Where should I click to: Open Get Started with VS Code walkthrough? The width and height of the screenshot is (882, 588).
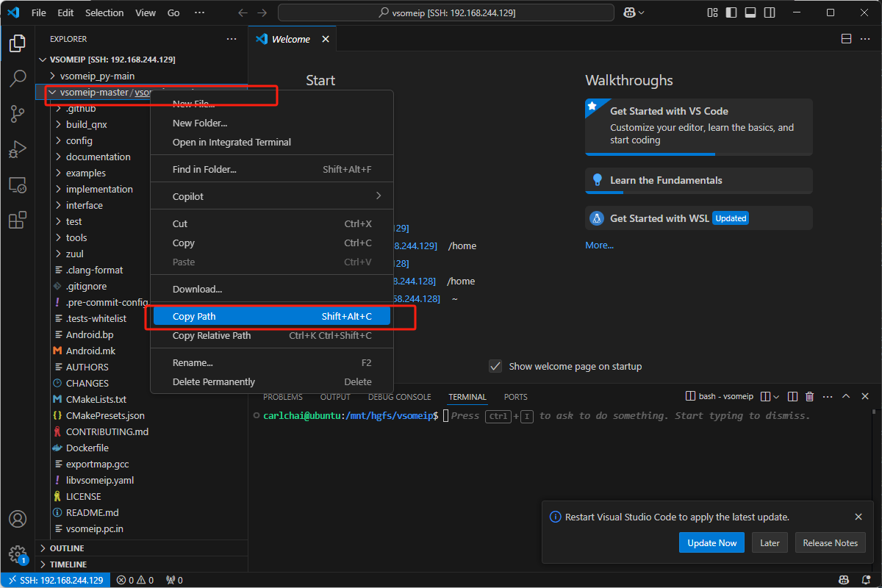pyautogui.click(x=699, y=127)
